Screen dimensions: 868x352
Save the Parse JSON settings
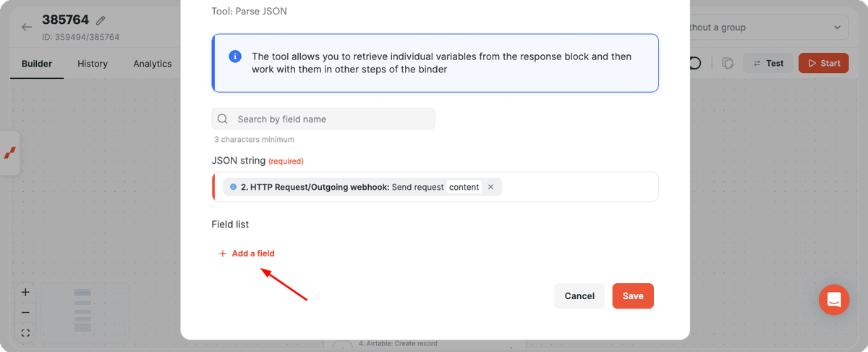pos(633,296)
